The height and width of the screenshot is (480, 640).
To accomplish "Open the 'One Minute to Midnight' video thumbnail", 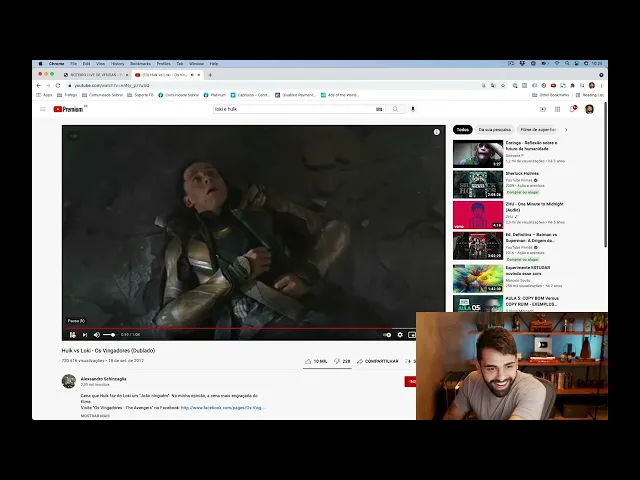I will point(478,215).
